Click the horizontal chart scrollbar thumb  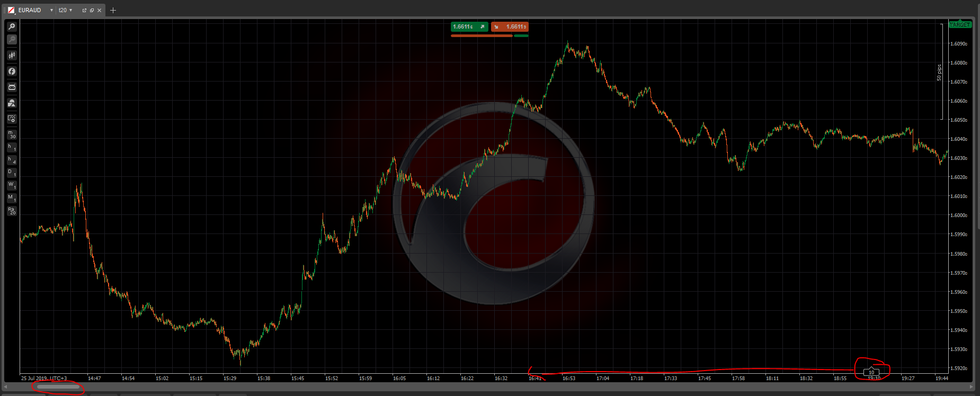point(58,387)
